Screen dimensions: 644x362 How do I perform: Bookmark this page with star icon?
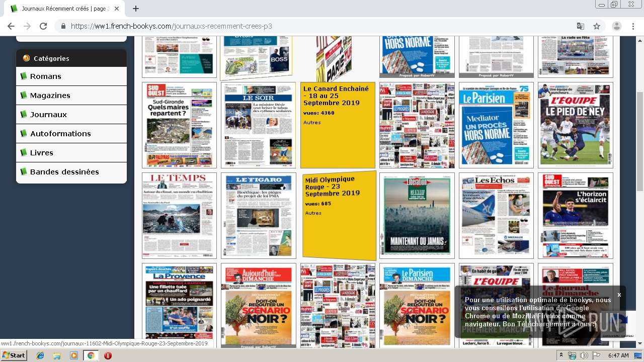(597, 26)
